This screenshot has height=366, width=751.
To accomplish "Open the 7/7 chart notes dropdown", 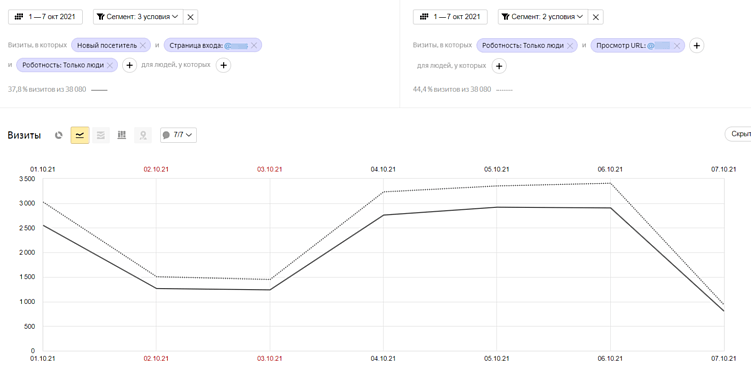I will [178, 135].
